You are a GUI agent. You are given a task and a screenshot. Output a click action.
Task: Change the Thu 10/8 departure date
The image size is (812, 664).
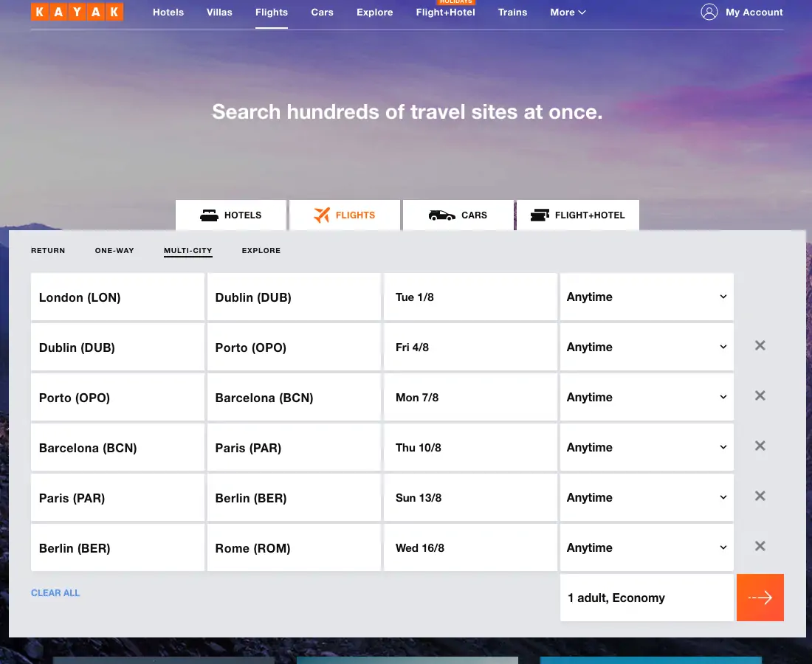tap(470, 448)
